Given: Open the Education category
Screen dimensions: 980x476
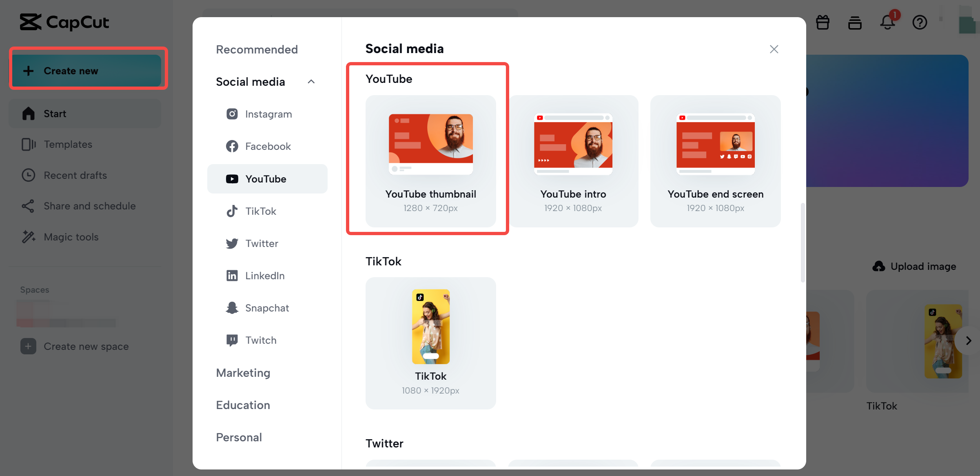Looking at the screenshot, I should pyautogui.click(x=243, y=405).
